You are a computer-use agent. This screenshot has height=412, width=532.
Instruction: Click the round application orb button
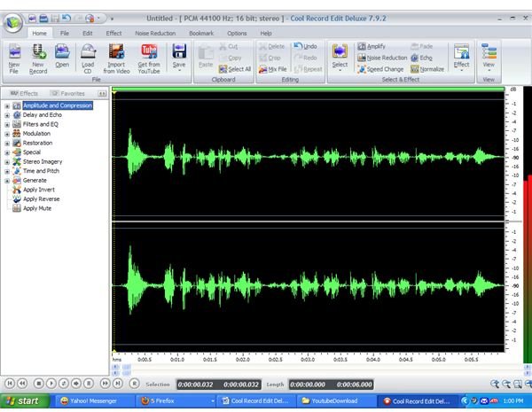point(13,23)
